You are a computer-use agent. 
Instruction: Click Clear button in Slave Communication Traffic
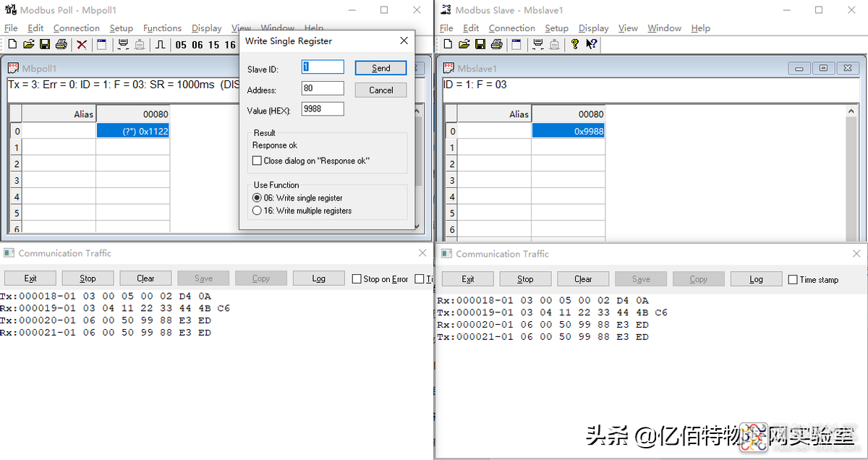tap(583, 279)
